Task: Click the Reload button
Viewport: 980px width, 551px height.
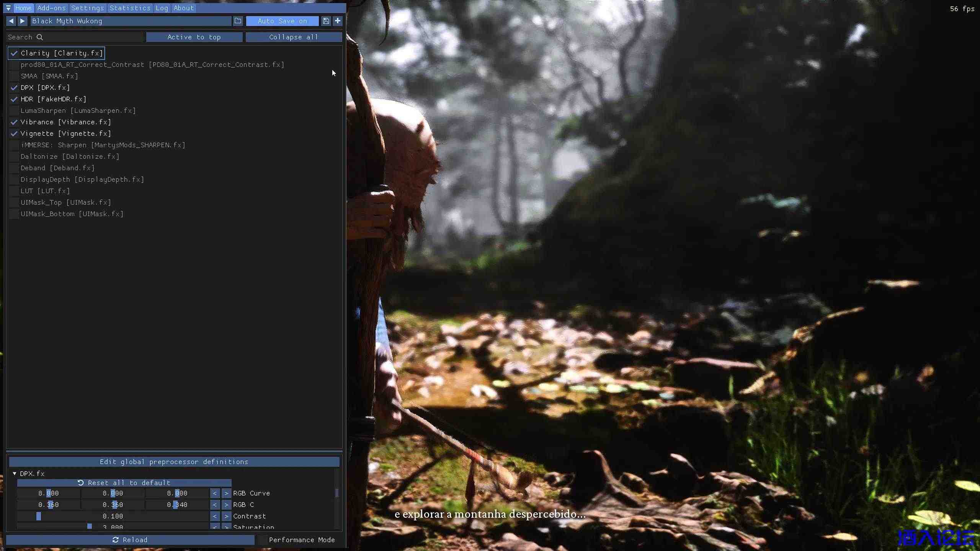Action: 130,540
